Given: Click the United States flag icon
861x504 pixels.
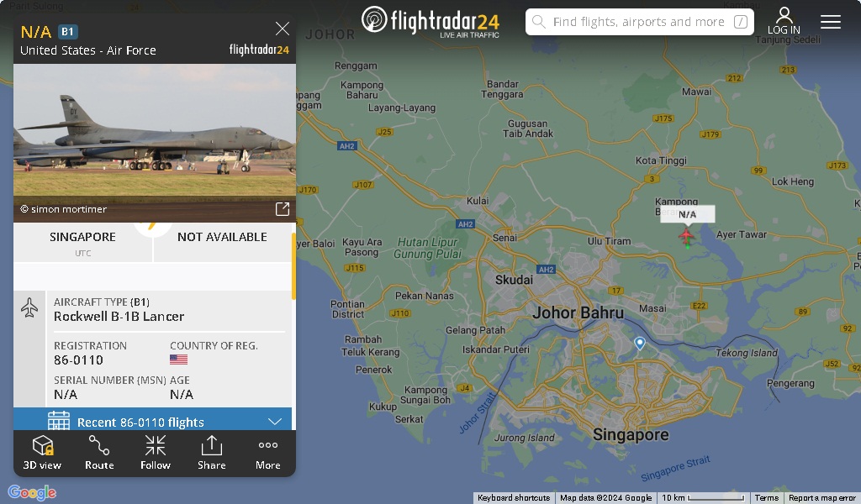Looking at the screenshot, I should coord(178,360).
